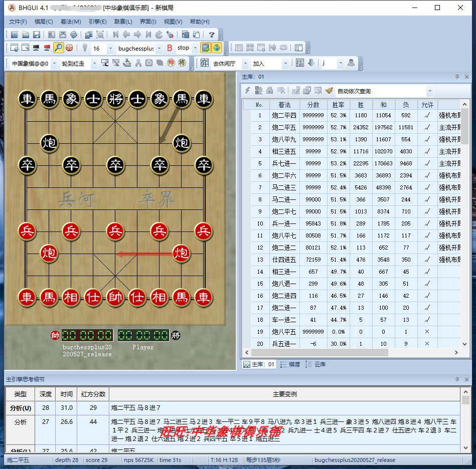Step back one move with left arrow

coord(126,35)
